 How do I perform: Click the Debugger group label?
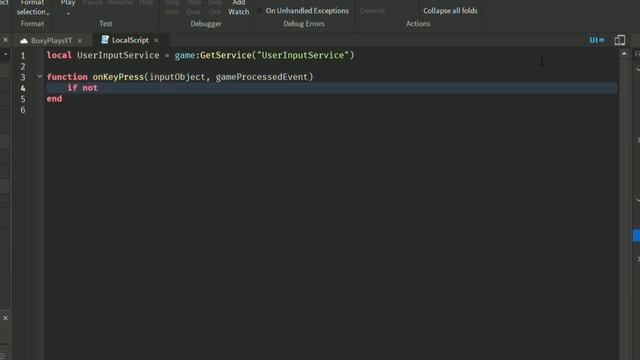pos(206,24)
